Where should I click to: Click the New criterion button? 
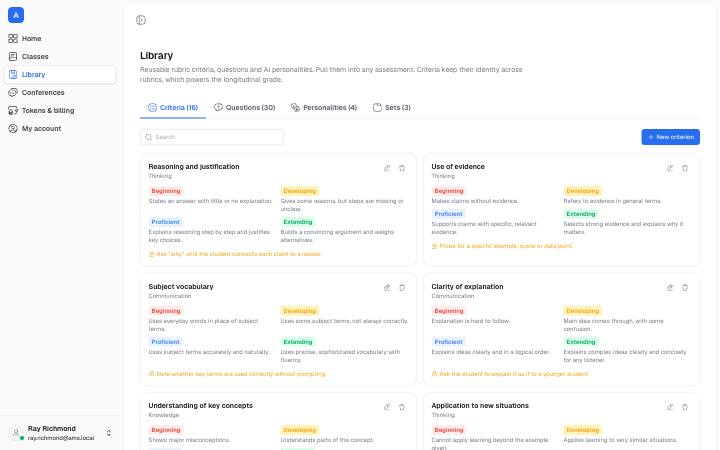point(670,137)
